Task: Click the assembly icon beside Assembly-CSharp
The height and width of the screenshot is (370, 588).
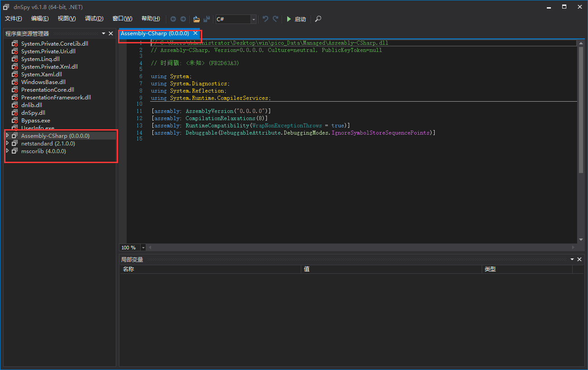Action: click(x=14, y=136)
